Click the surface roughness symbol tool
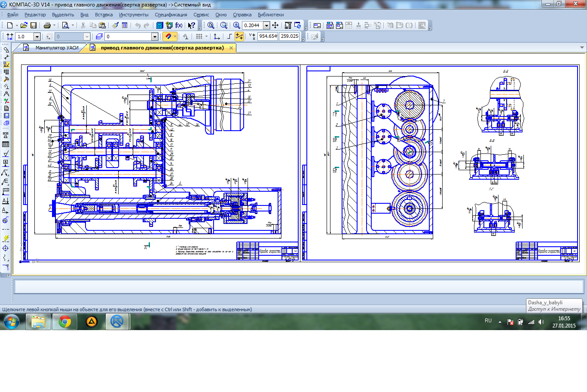This screenshot has width=587, height=392. point(6,154)
